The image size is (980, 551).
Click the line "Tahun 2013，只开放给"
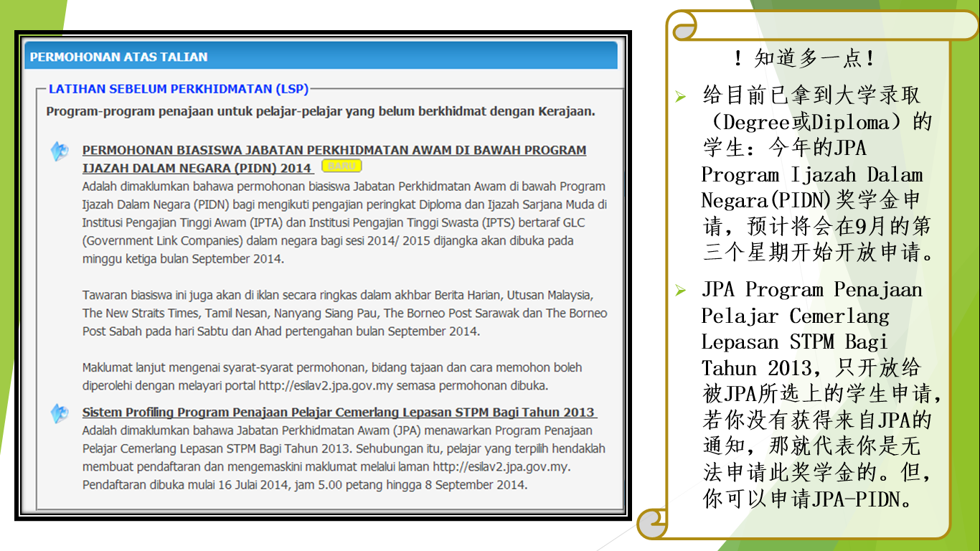(811, 369)
